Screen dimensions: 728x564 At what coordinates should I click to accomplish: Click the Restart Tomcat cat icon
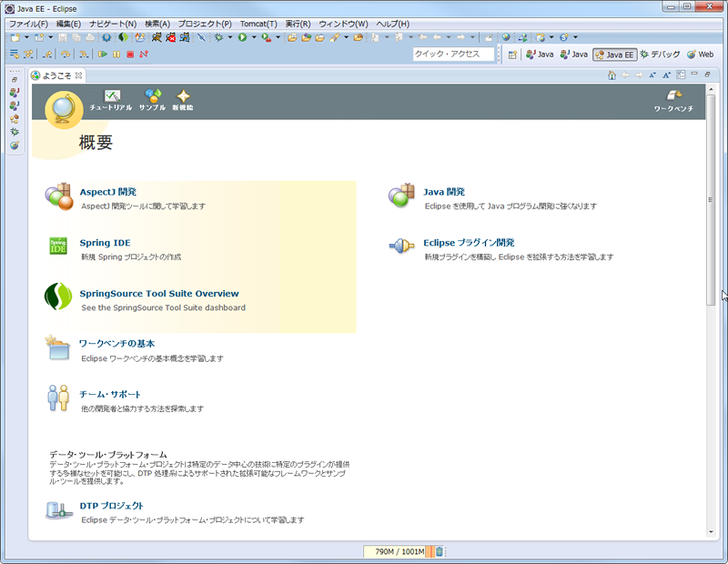pyautogui.click(x=185, y=37)
